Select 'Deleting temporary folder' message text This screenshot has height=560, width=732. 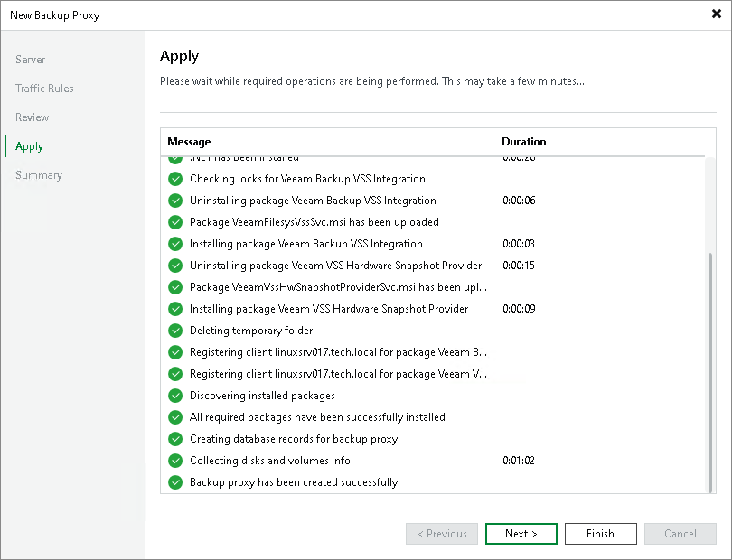pyautogui.click(x=251, y=331)
